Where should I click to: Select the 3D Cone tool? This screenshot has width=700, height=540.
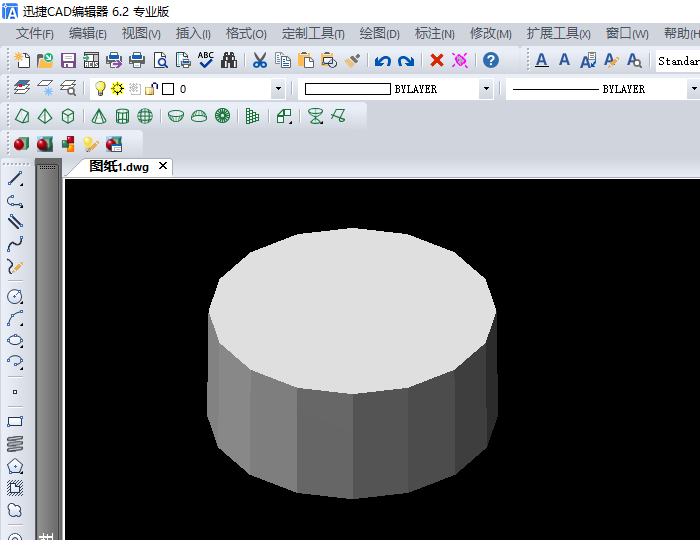coord(99,116)
